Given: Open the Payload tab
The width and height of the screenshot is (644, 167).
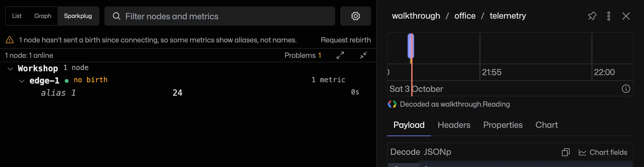Looking at the screenshot, I should pos(409,125).
